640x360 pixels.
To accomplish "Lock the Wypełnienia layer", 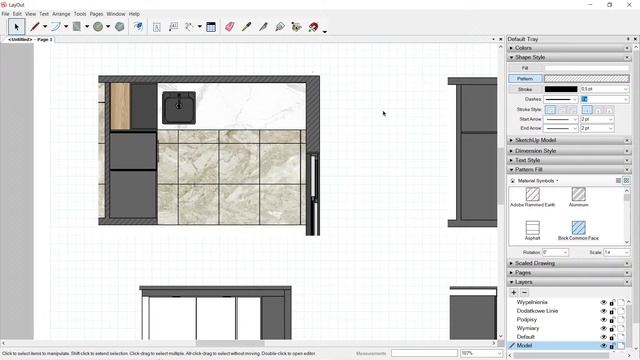I will [612, 302].
